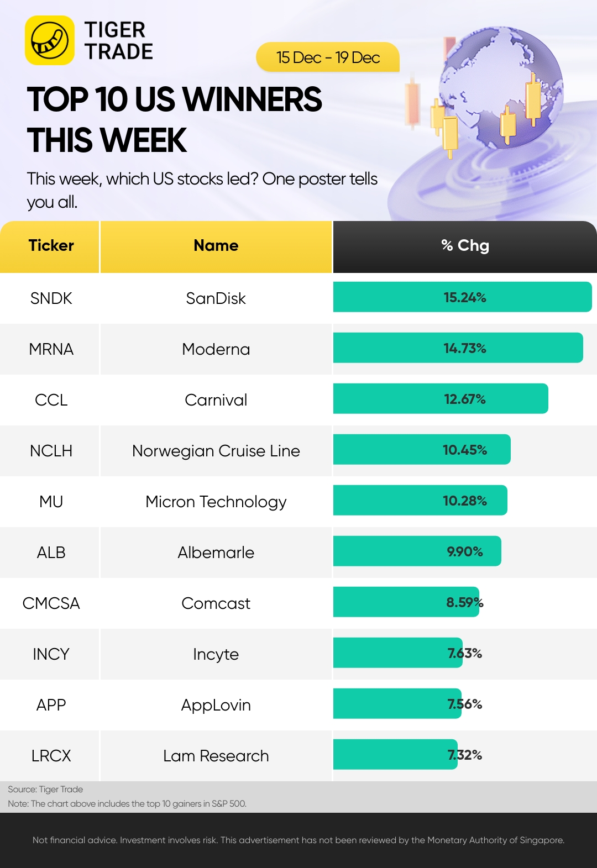Click the AppLovin name cell

[216, 705]
